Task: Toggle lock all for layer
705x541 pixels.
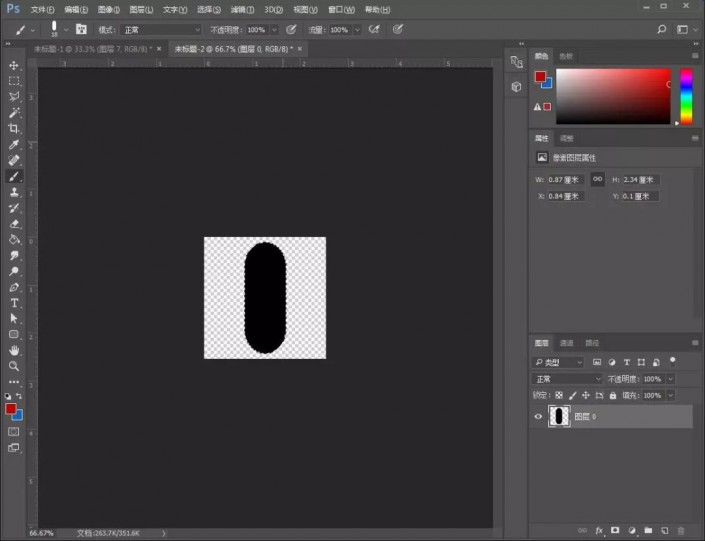Action: coord(612,395)
